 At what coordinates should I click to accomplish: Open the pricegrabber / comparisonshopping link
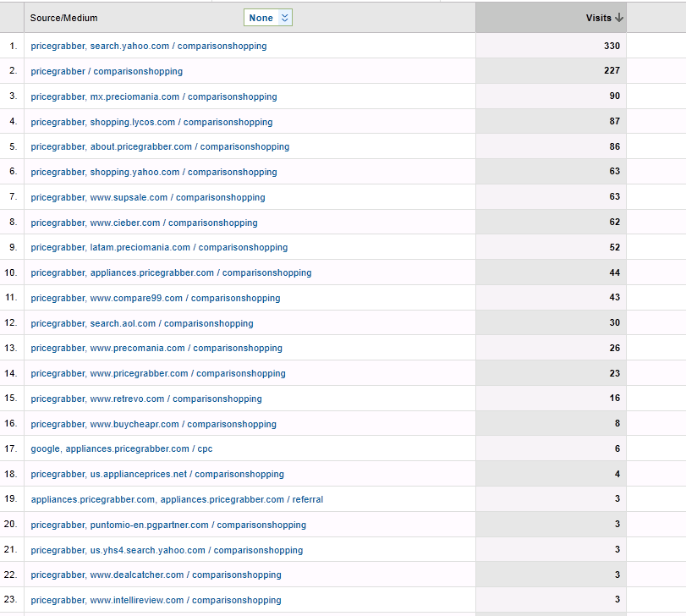107,71
